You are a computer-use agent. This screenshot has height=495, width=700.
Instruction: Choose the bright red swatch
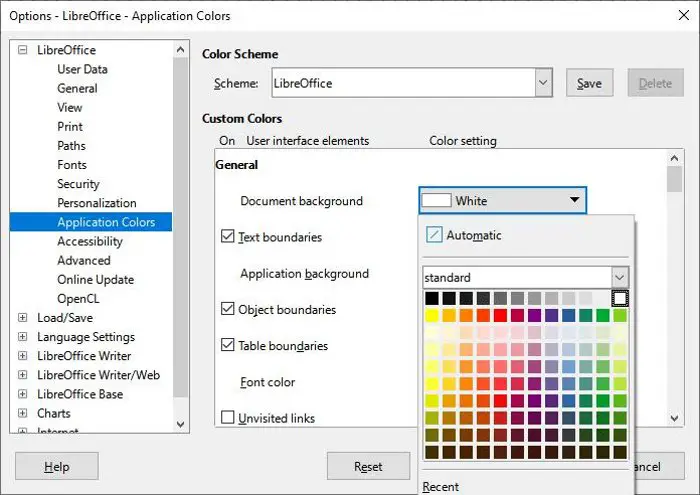coord(500,315)
